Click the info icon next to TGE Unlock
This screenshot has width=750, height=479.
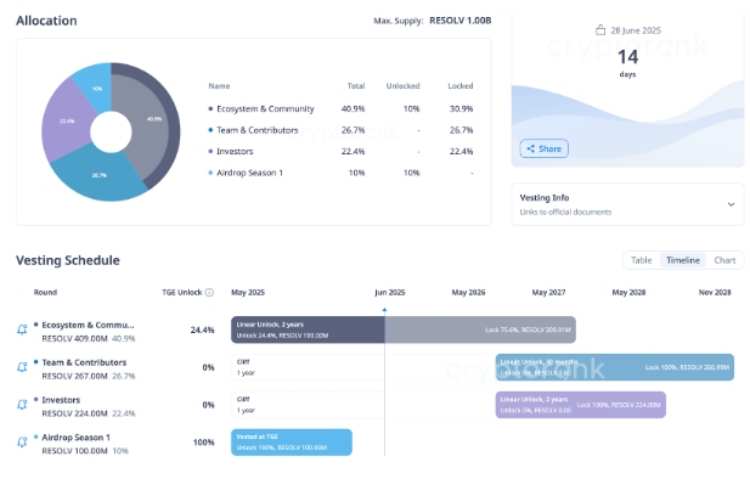point(209,293)
